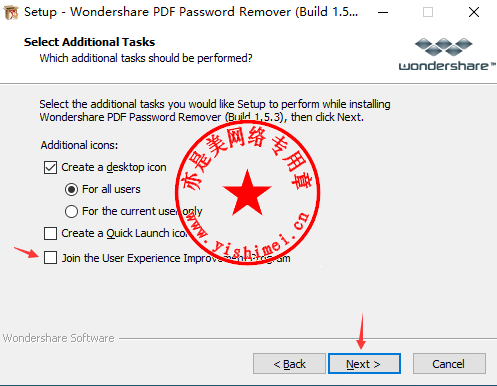Abort setup using the Cancel button
Image resolution: width=497 pixels, height=386 pixels.
[x=449, y=364]
